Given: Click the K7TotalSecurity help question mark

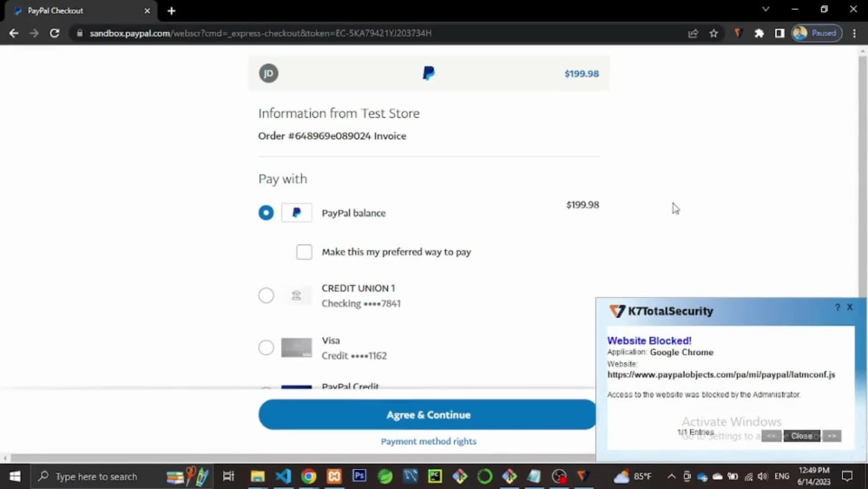Looking at the screenshot, I should [837, 307].
